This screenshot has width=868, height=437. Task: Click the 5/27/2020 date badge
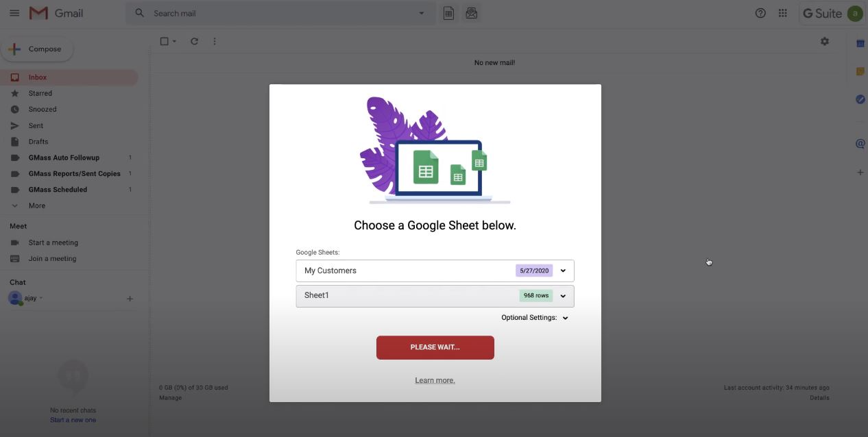[x=534, y=271]
